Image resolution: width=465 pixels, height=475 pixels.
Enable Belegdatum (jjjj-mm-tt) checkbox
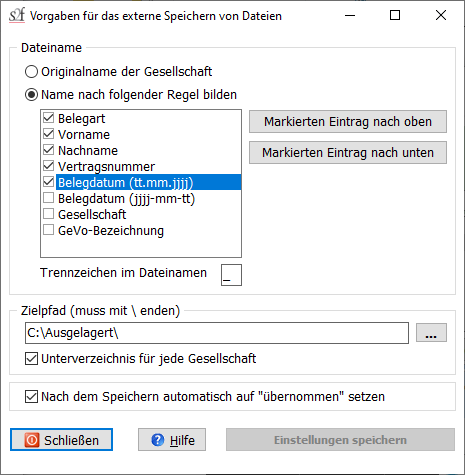(x=49, y=198)
